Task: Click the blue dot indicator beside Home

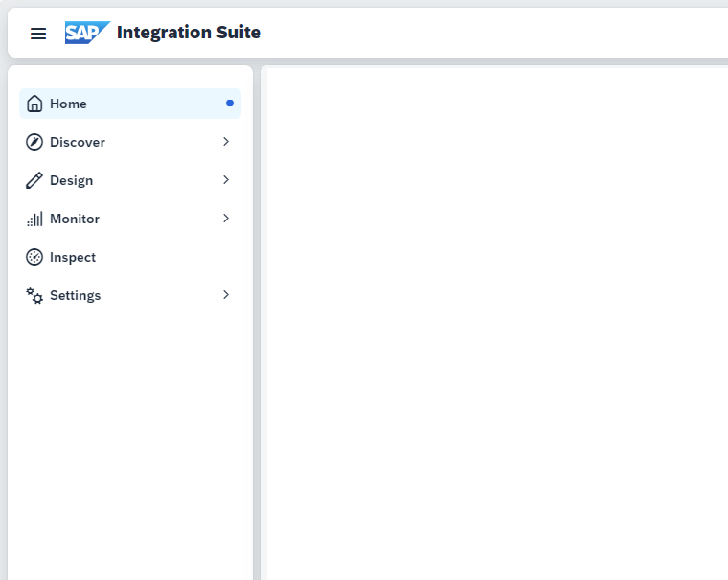Action: click(x=229, y=104)
